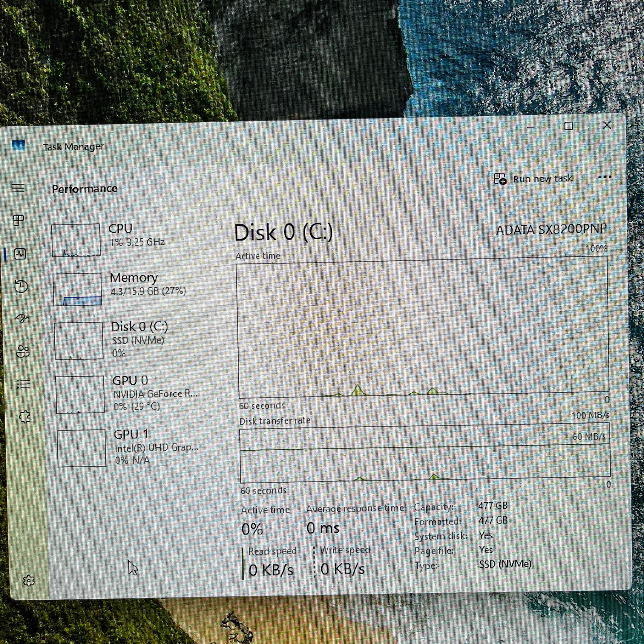
Task: Maximize the Task Manager window
Action: tap(569, 126)
